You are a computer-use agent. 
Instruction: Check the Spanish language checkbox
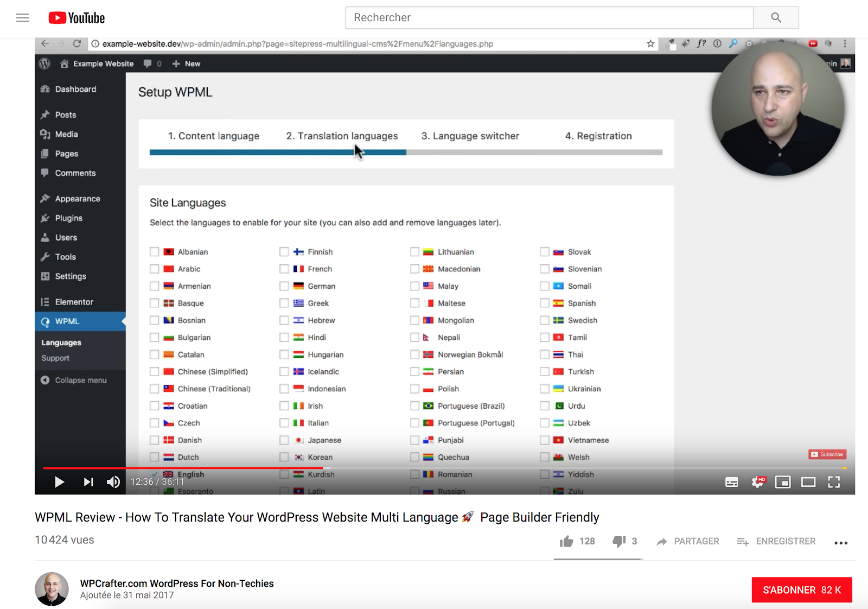pyautogui.click(x=545, y=303)
